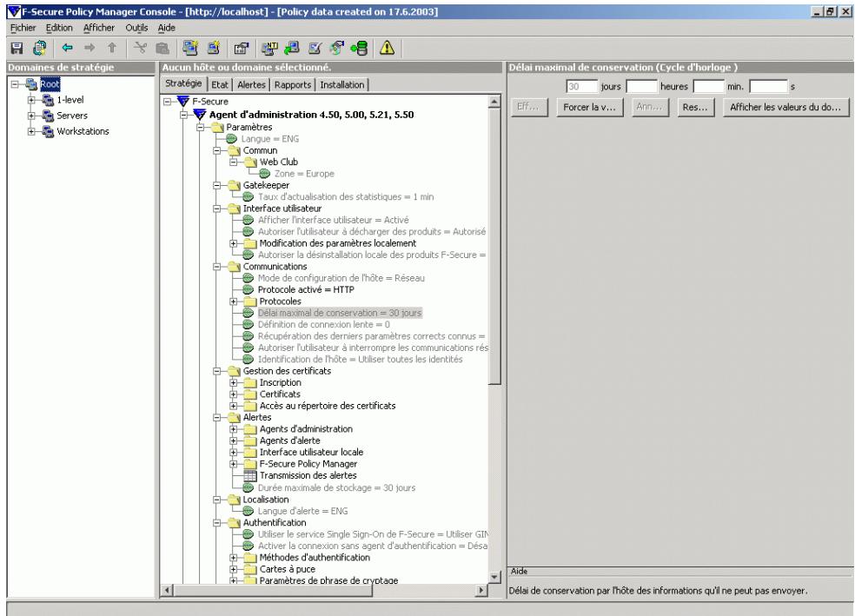Click the Save policy data floppy icon
The height and width of the screenshot is (616, 855).
[17, 49]
